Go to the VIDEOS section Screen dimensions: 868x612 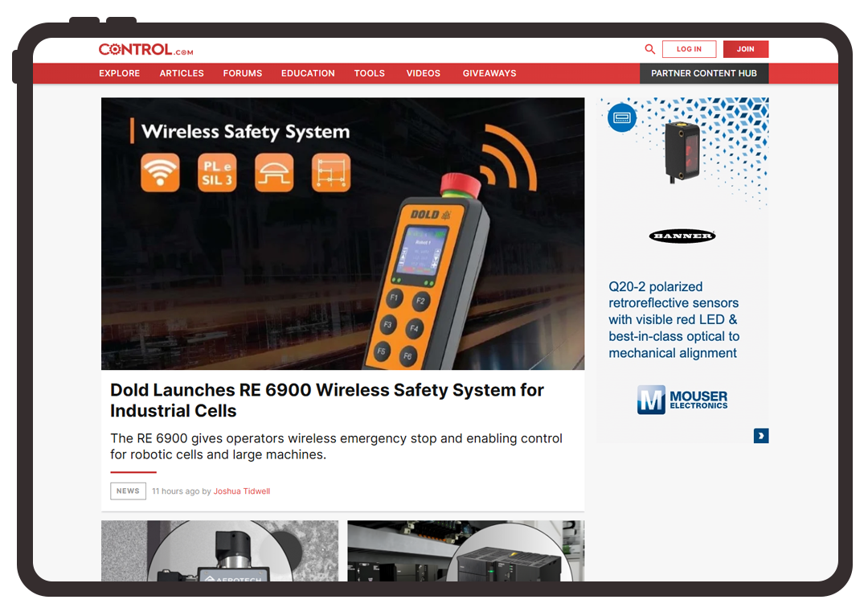pos(424,73)
